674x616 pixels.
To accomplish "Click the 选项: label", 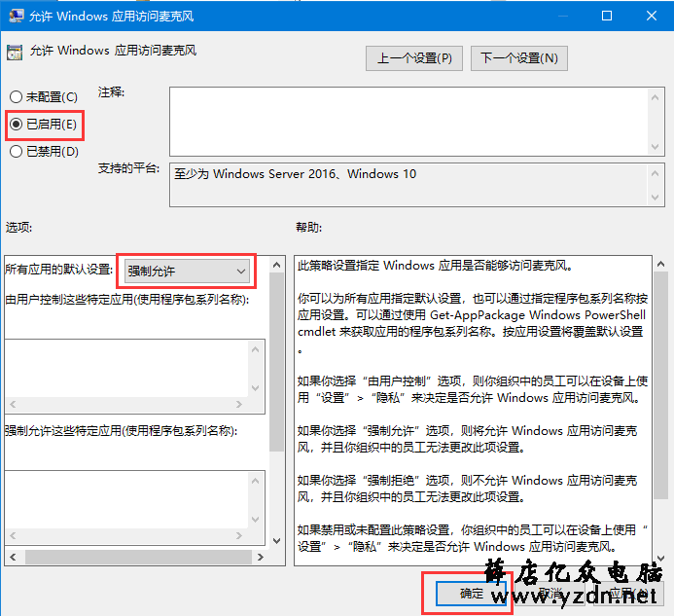I will click(x=18, y=227).
